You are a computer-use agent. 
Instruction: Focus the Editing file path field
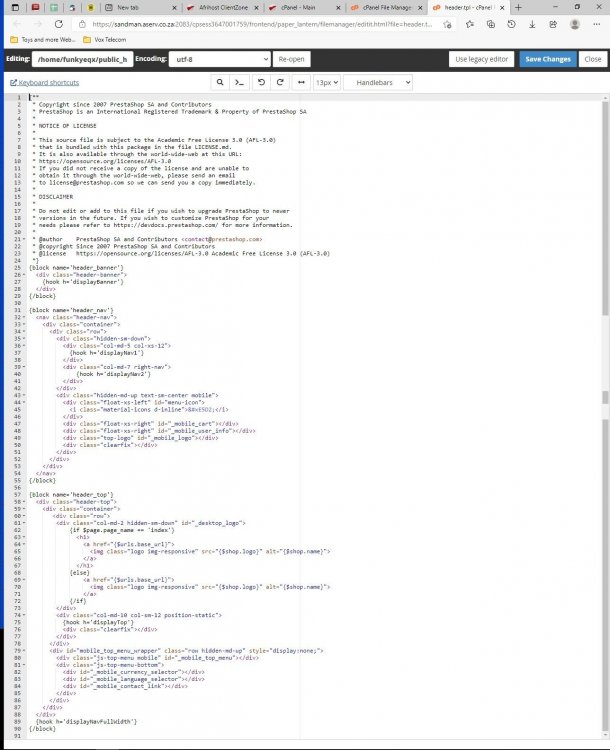point(82,59)
